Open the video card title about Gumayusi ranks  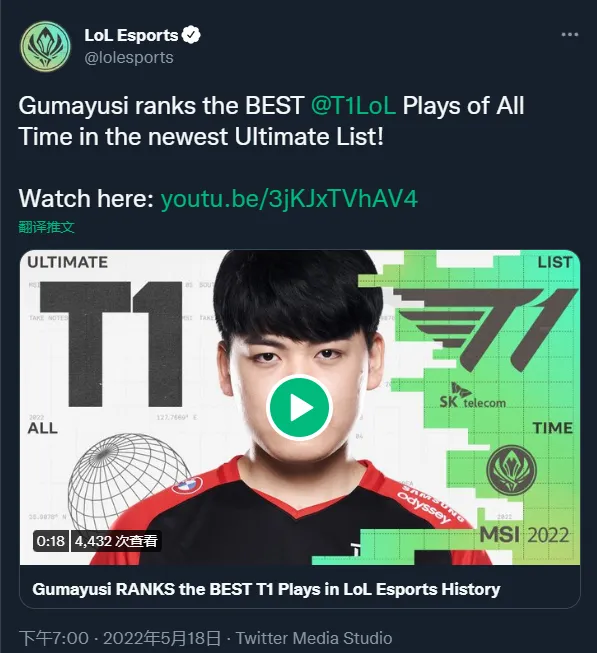click(266, 589)
